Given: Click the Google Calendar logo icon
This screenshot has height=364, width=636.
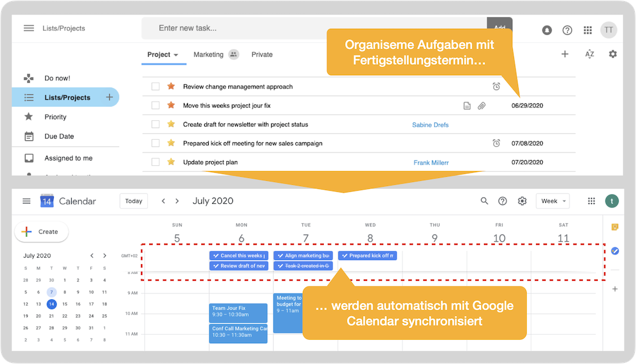Looking at the screenshot, I should (x=47, y=200).
